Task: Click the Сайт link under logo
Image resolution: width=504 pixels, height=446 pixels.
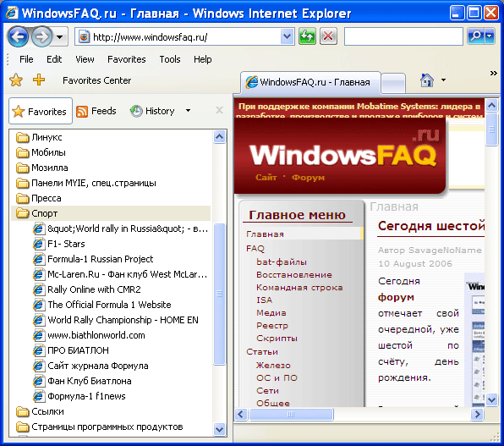Action: [x=266, y=178]
